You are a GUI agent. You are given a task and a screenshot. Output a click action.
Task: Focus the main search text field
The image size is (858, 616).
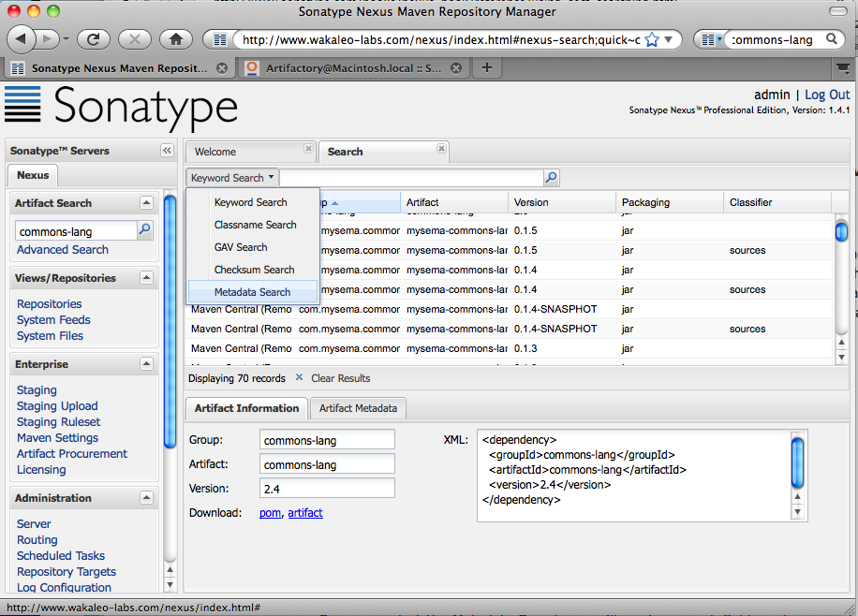(x=412, y=178)
